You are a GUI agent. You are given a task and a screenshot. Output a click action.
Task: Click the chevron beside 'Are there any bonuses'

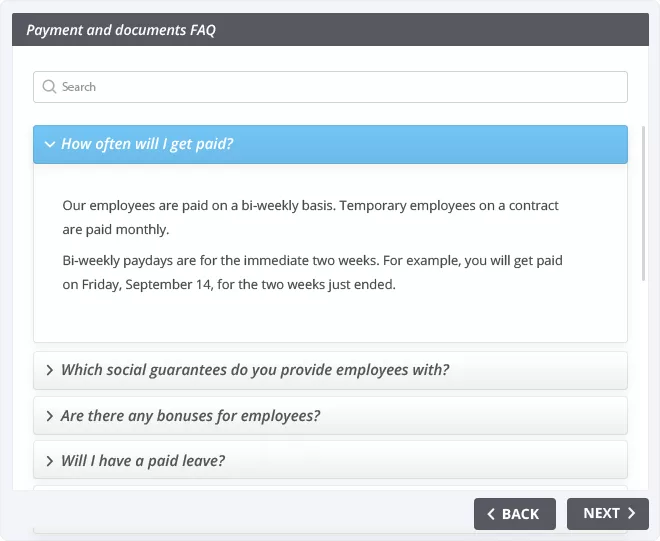(x=50, y=416)
